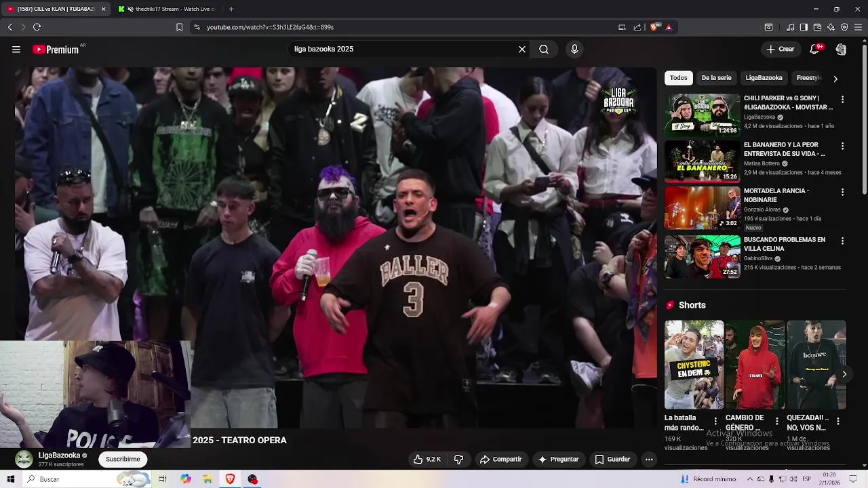Open options for BUSCANDO PROBLEMAS video
The image size is (868, 488).
(842, 241)
